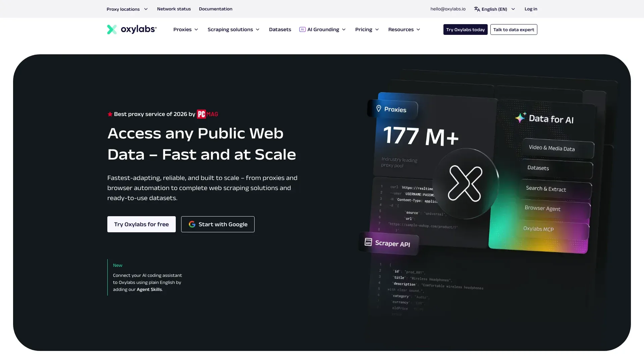Click the Fastest-adapting, reliable paragraph
Viewport: 644px width, 362px height.
pos(202,188)
